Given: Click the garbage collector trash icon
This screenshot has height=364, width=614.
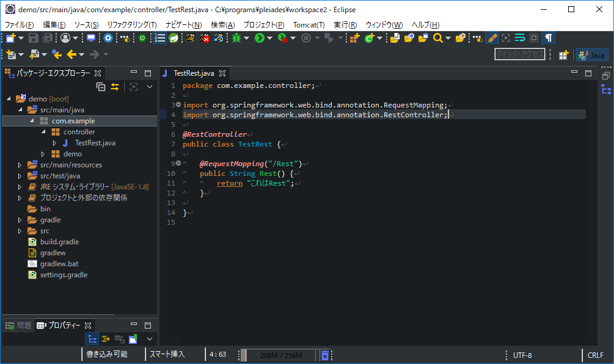Looking at the screenshot, I should click(x=324, y=355).
